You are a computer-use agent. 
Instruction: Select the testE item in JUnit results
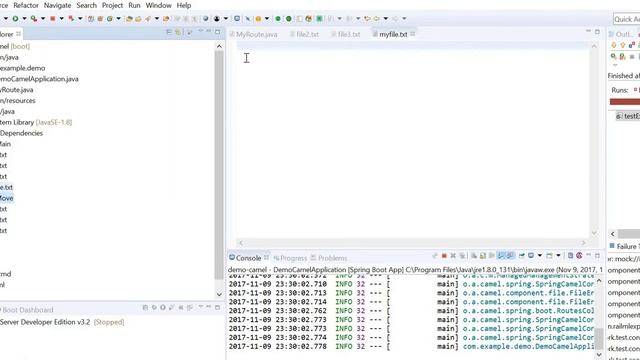pyautogui.click(x=628, y=116)
